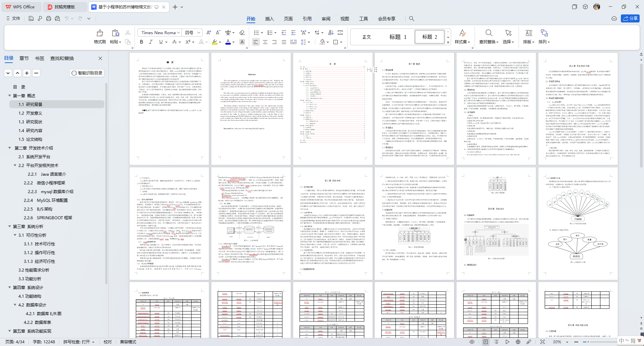Increase paragraph indent
644x346 pixels.
(x=293, y=33)
